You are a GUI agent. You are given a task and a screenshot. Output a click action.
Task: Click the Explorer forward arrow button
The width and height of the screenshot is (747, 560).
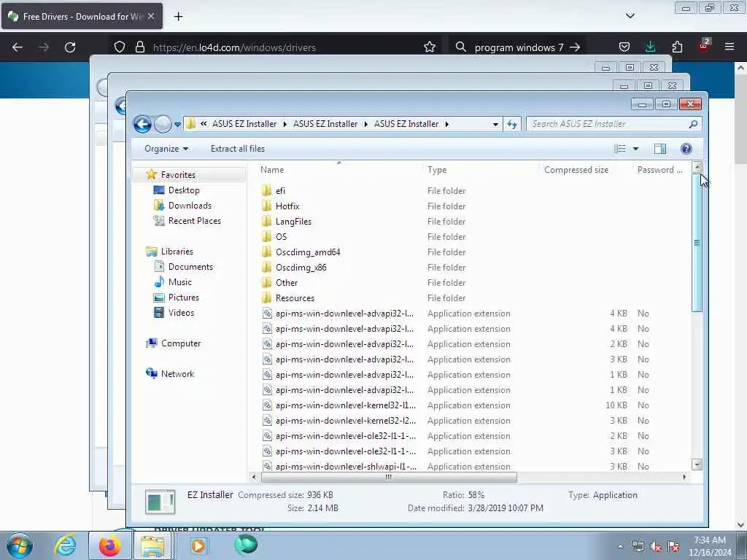coord(163,124)
